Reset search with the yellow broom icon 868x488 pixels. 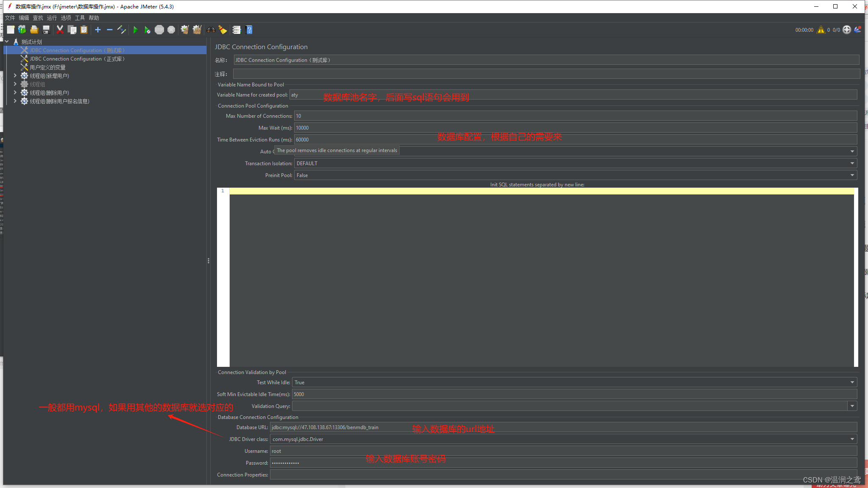coord(223,30)
